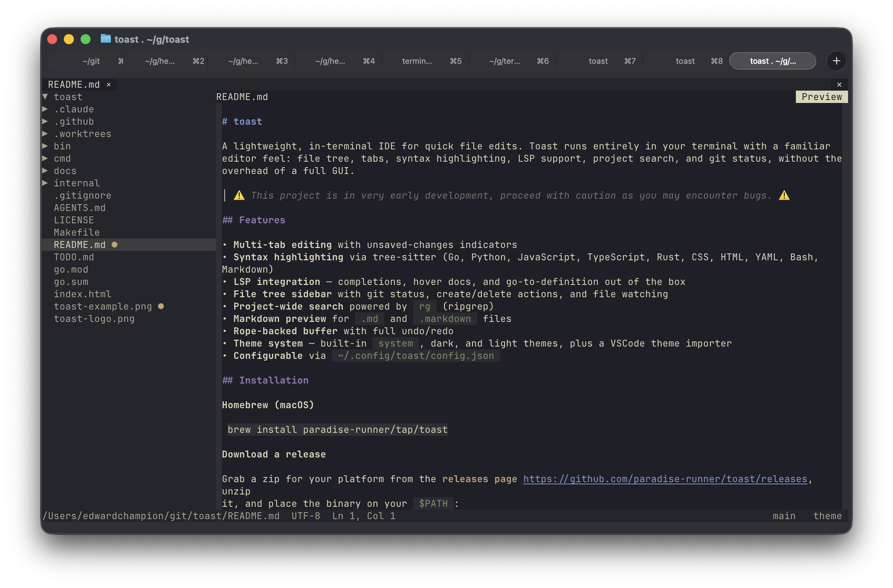The width and height of the screenshot is (893, 588).
Task: Expand the .github folder
Action: pos(45,121)
